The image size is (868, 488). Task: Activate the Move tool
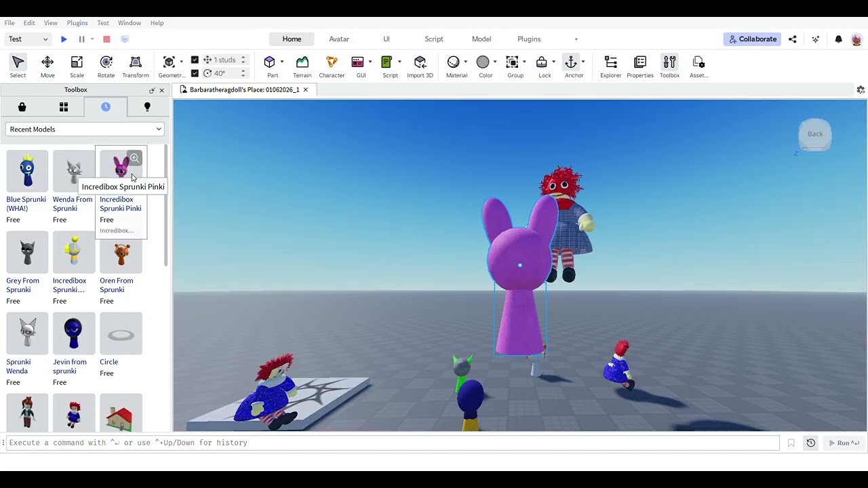tap(47, 66)
